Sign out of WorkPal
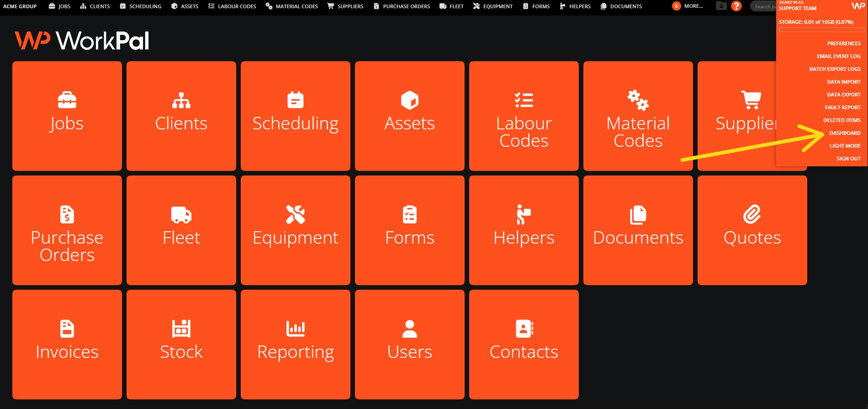This screenshot has width=868, height=409. tap(848, 159)
